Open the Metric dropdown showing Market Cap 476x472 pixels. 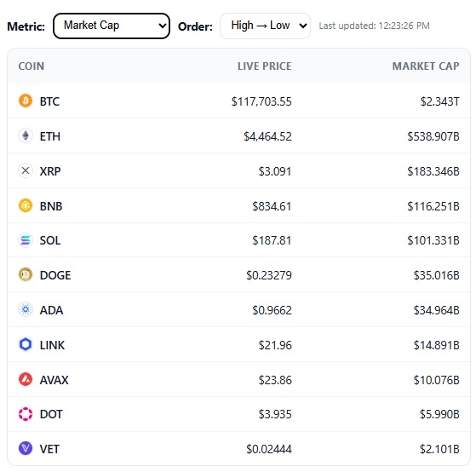112,26
